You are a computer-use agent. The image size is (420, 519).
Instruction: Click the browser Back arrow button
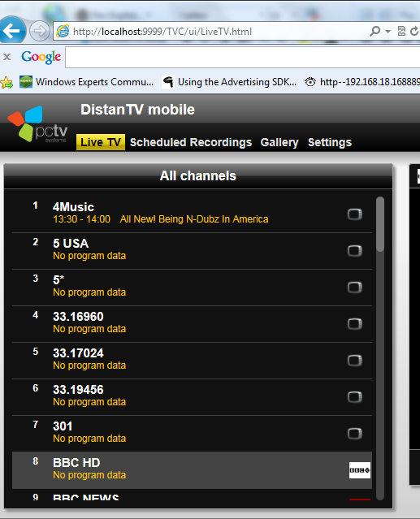12,31
